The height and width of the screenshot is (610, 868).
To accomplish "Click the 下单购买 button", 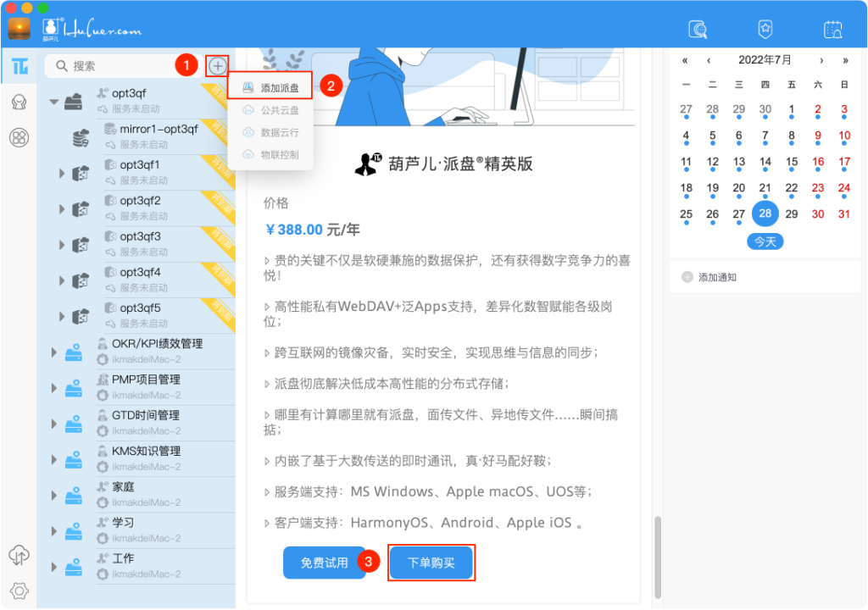I will coord(431,563).
